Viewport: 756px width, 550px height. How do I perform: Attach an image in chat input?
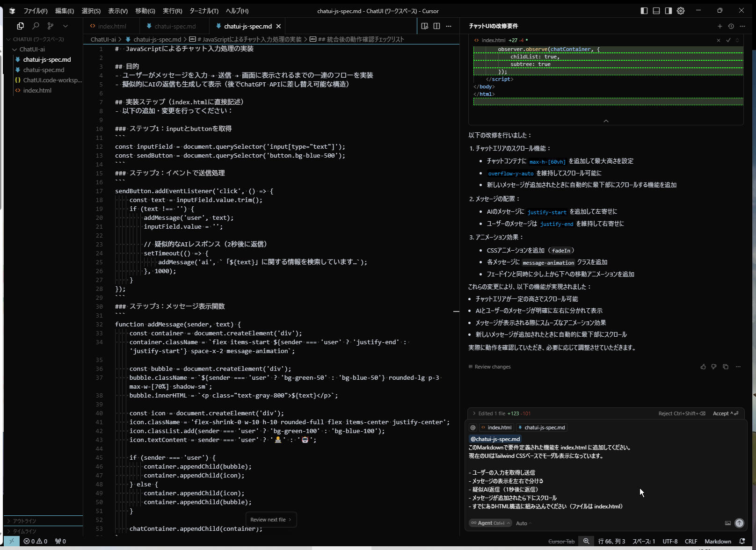click(x=727, y=523)
